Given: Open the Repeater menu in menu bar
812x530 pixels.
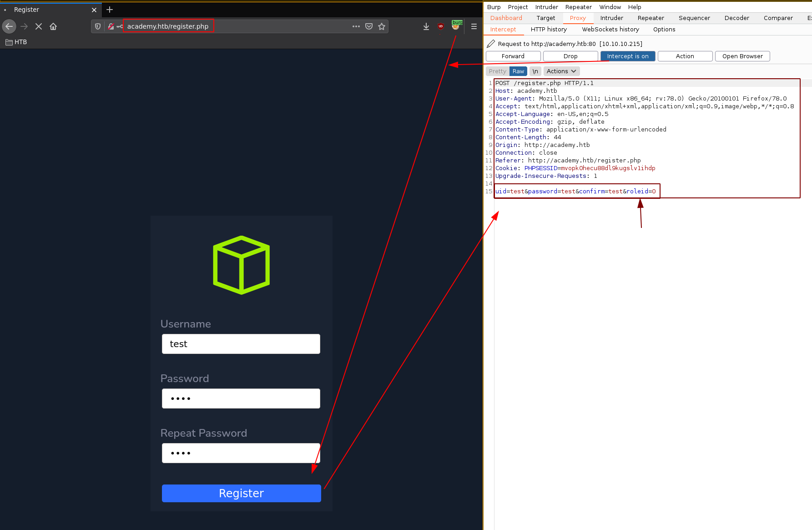Looking at the screenshot, I should coord(578,7).
